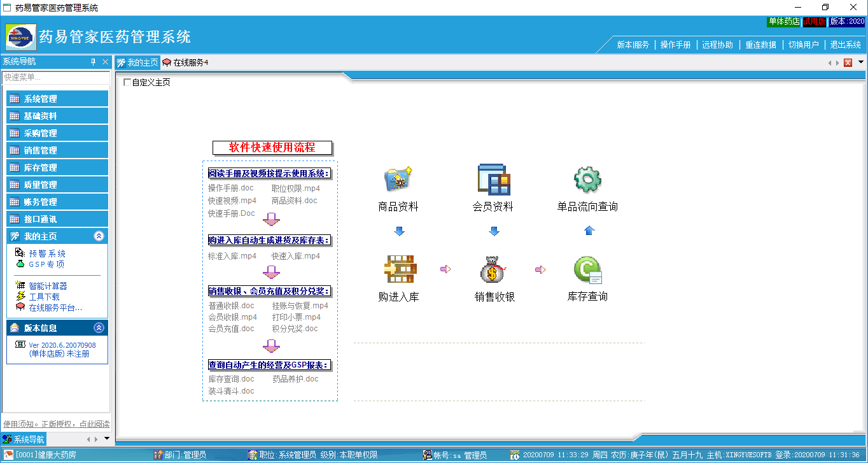
Task: Expand the 接口通讯 menu
Action: coord(57,219)
